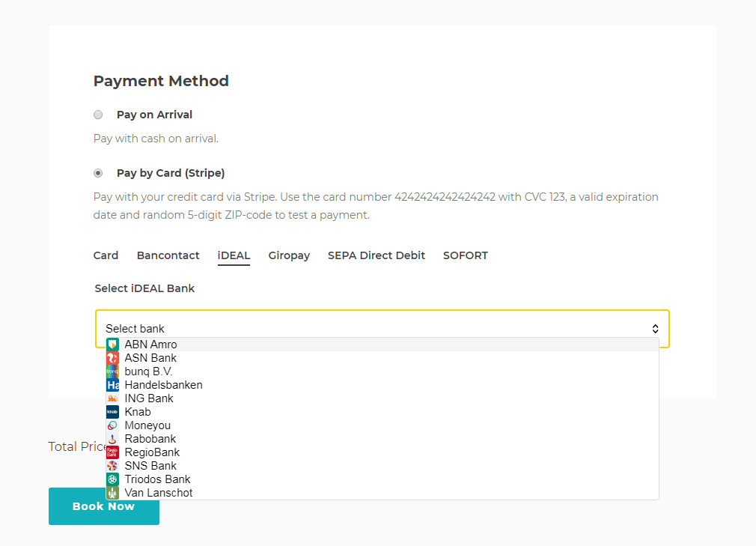This screenshot has height=546, width=756.
Task: Click the bunq B.V. logo icon
Action: 112,371
